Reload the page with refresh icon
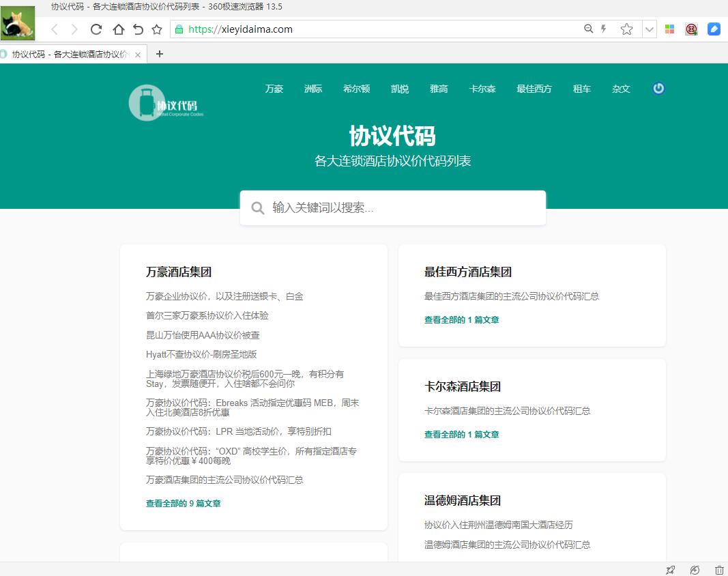728x576 pixels. coord(96,30)
